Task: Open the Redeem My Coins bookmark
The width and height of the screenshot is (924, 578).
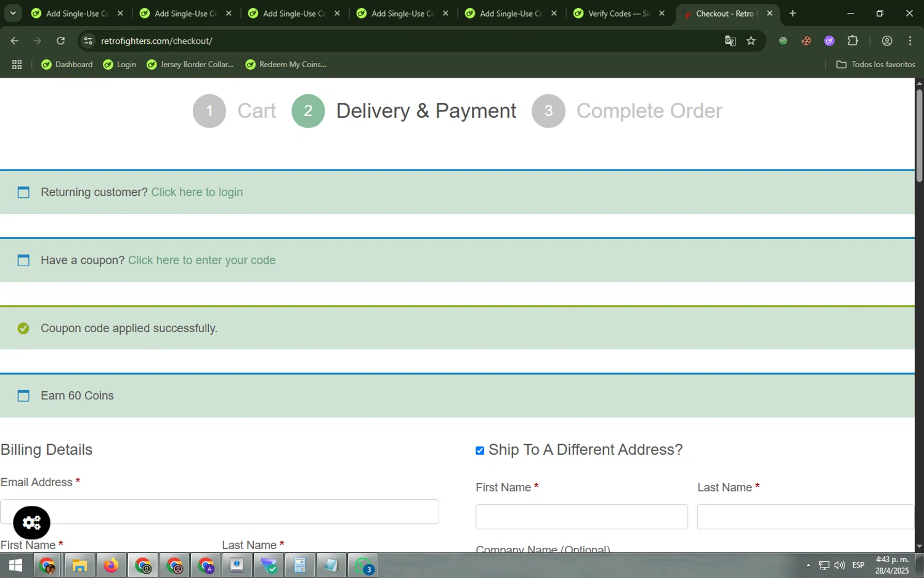Action: [x=286, y=64]
